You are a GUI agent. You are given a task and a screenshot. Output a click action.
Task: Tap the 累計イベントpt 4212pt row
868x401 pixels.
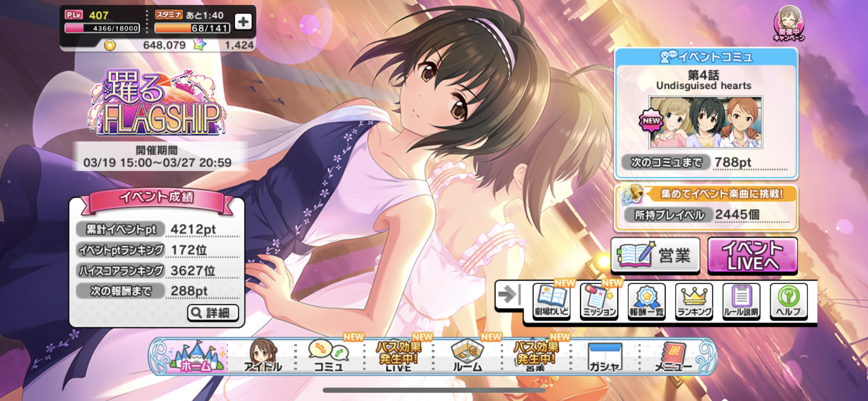point(157,229)
